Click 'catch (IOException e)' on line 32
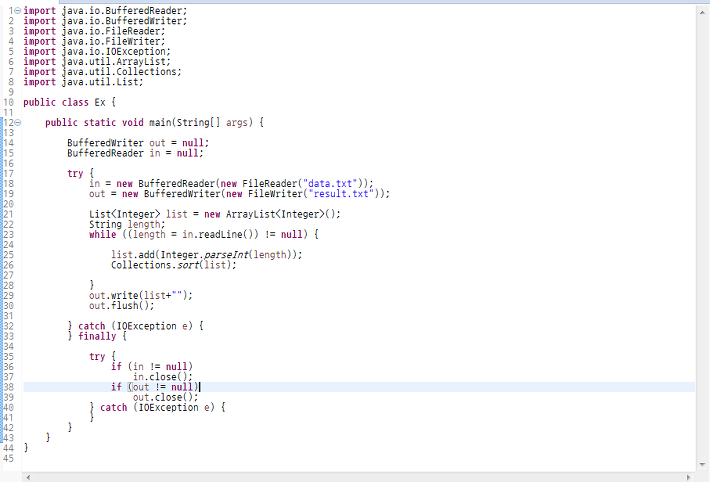The height and width of the screenshot is (482, 710). (135, 326)
